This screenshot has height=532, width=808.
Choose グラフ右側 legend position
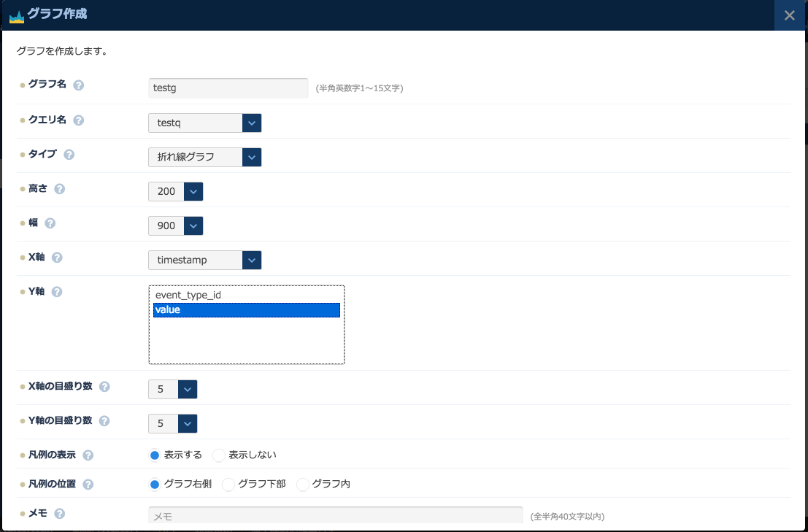point(154,485)
